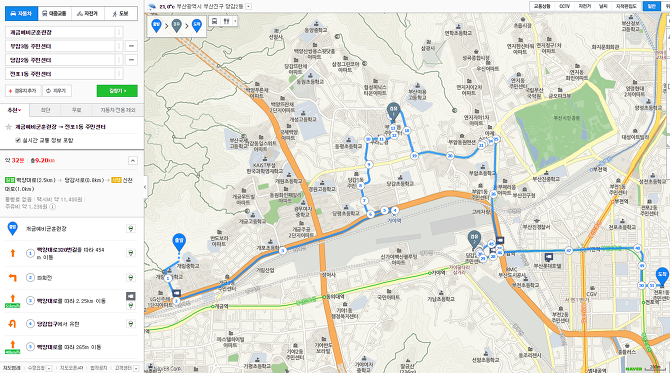The image size is (670, 373).
Task: Click the weather icon in header
Action: coord(152,6)
